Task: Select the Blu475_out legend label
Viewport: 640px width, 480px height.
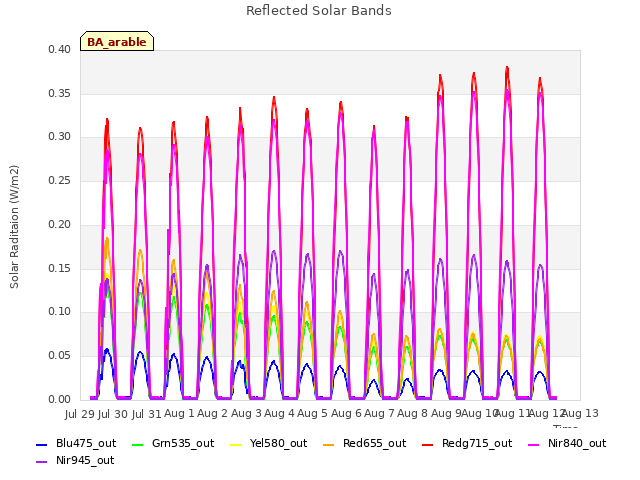Action: pyautogui.click(x=86, y=444)
